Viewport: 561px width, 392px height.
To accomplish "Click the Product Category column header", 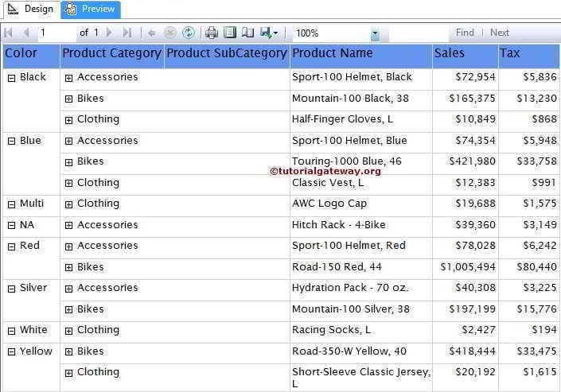I will (112, 56).
